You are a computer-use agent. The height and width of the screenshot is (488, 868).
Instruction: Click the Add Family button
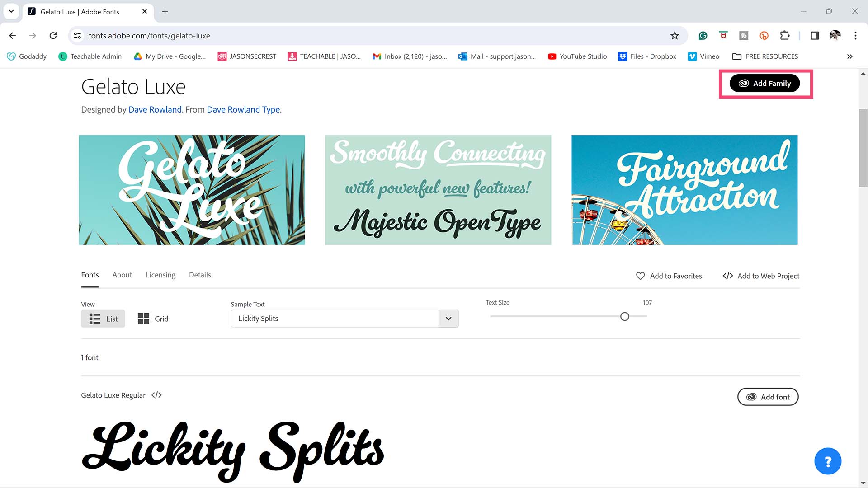point(764,84)
